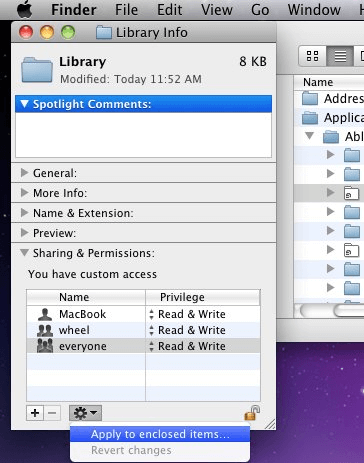Click the Privilege column header

point(203,297)
